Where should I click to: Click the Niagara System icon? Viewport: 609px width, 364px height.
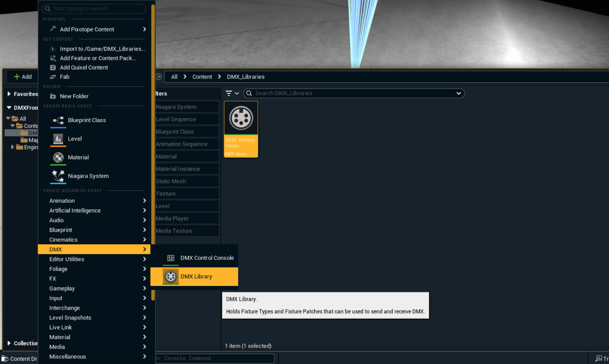tap(58, 176)
